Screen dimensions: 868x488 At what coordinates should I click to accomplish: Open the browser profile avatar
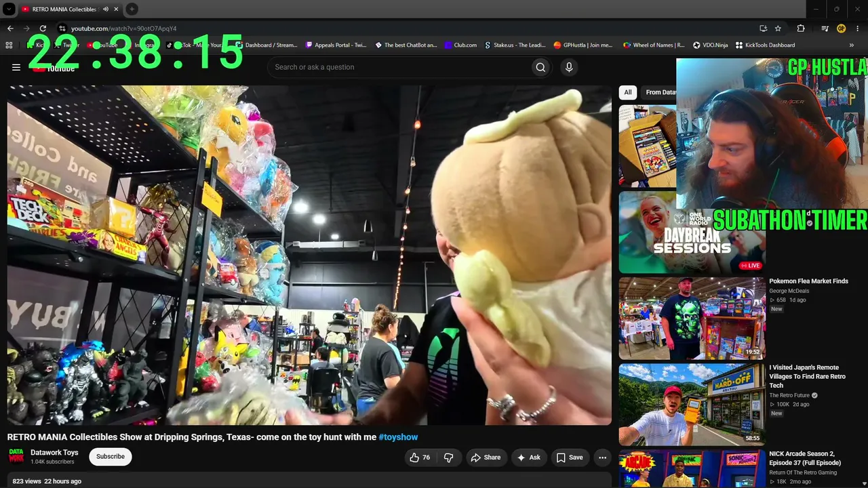click(842, 28)
